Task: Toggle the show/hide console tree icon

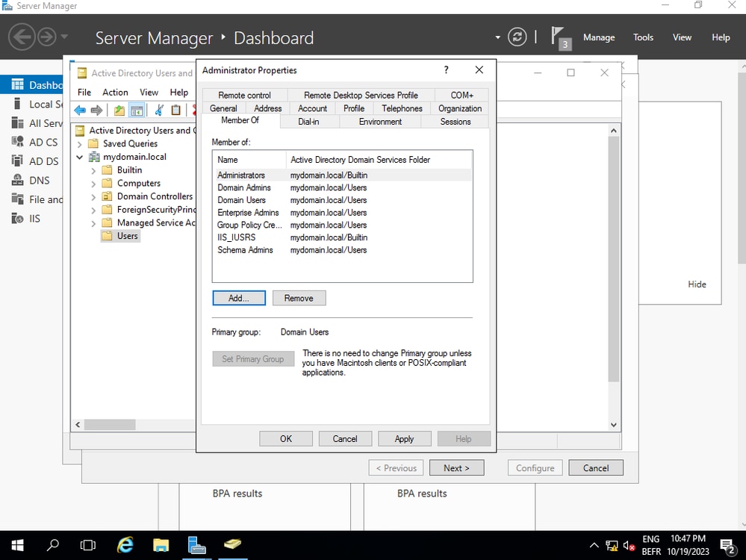Action: coord(137,111)
